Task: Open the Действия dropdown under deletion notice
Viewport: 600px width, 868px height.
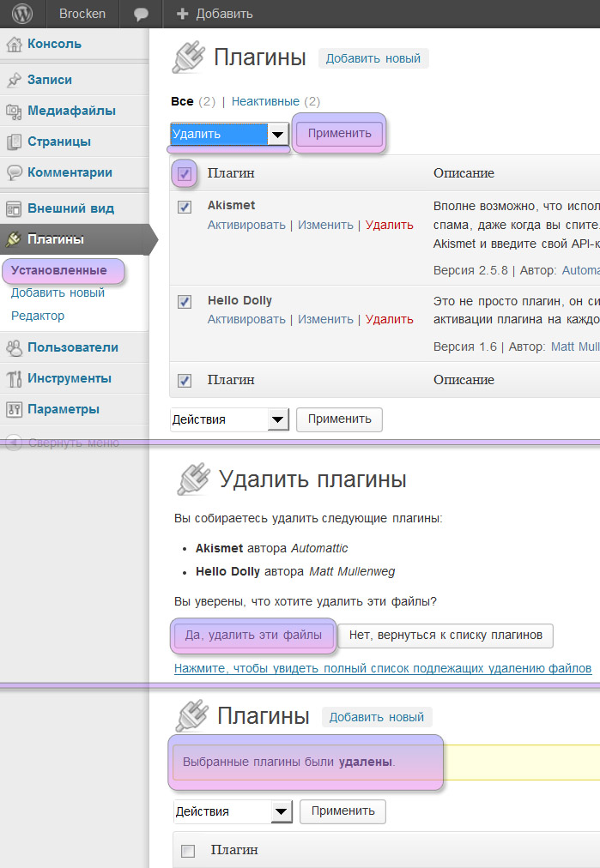Action: (x=233, y=811)
